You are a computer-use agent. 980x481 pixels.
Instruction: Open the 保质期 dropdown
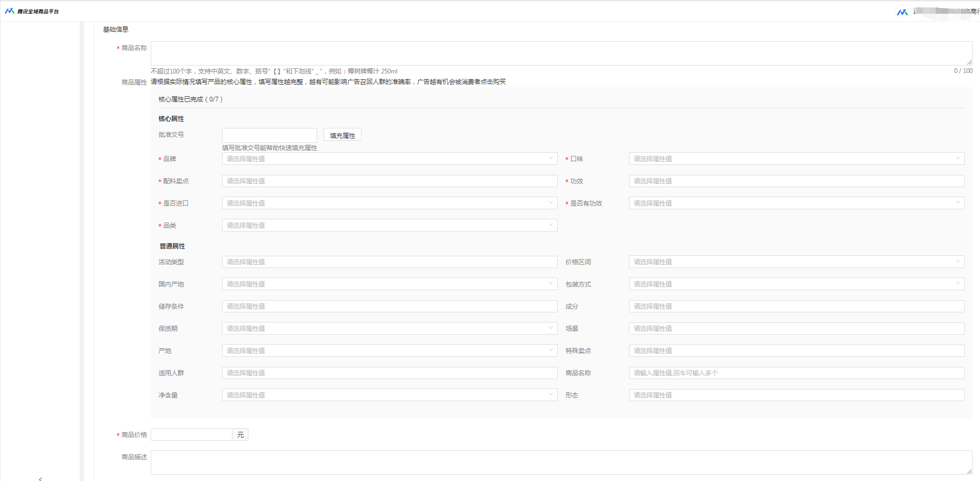click(x=389, y=328)
